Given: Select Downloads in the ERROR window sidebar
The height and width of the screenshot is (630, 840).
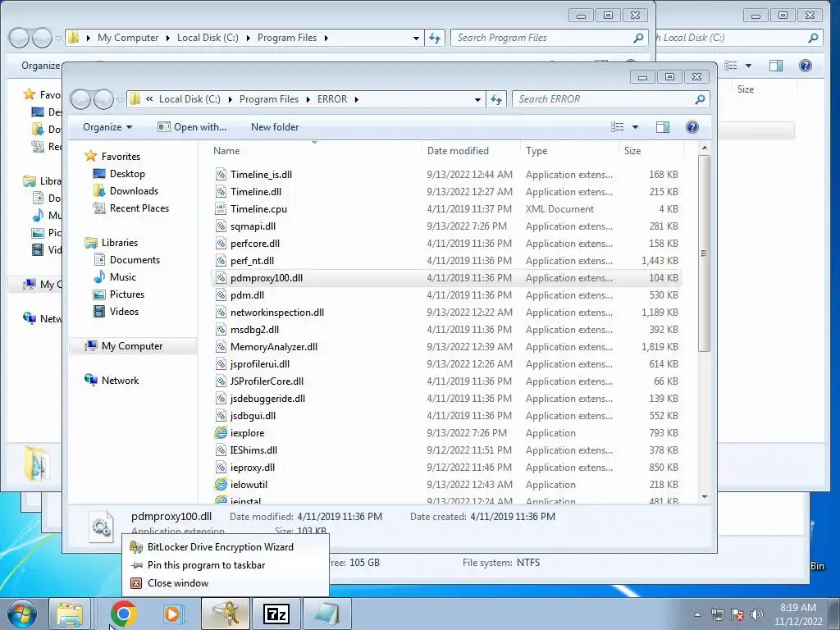Looking at the screenshot, I should point(134,190).
